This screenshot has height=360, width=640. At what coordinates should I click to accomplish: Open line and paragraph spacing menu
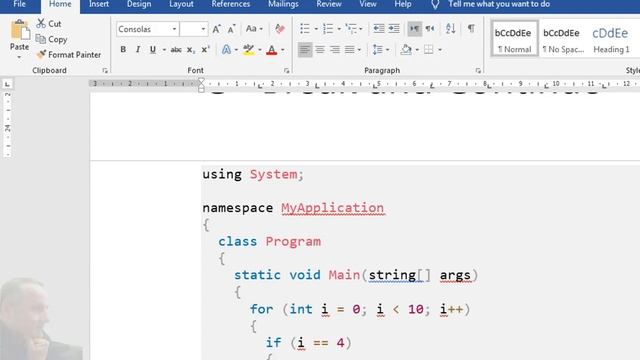(x=378, y=50)
